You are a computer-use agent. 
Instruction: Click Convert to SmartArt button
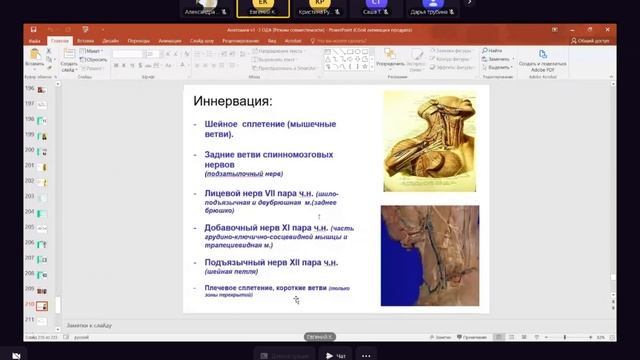284,68
